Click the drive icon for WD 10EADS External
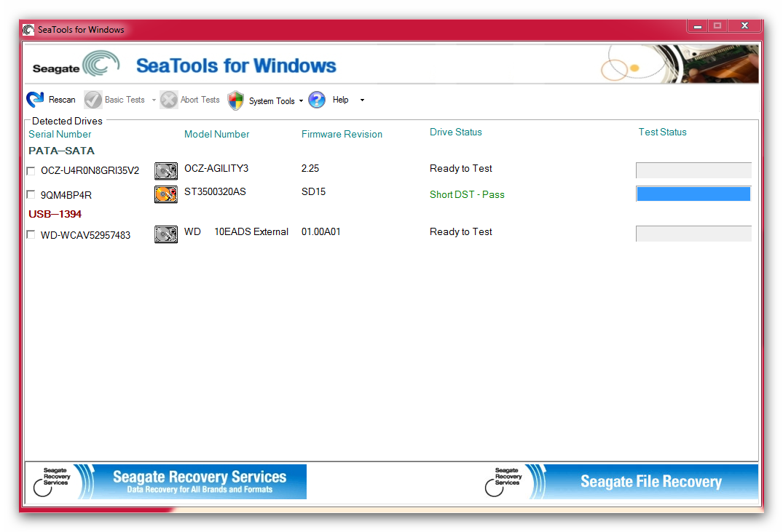The image size is (783, 532). (x=166, y=234)
